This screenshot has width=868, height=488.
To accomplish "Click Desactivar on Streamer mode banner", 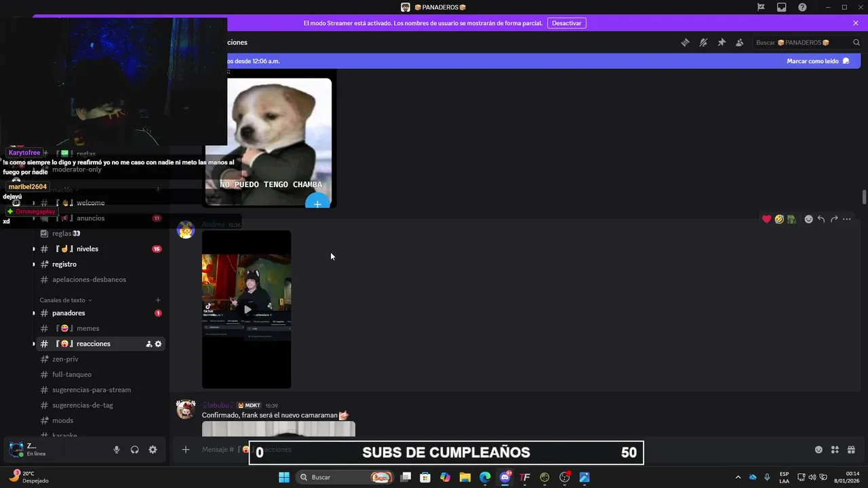I will coord(566,23).
